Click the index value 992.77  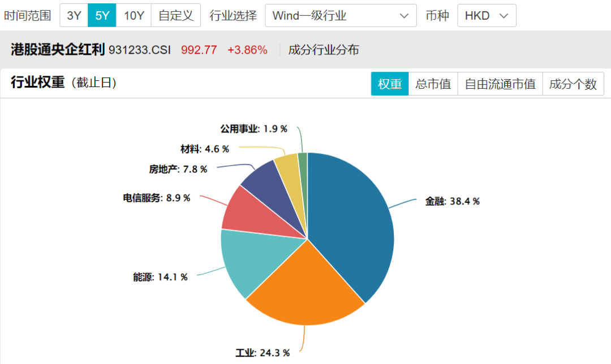click(x=199, y=50)
